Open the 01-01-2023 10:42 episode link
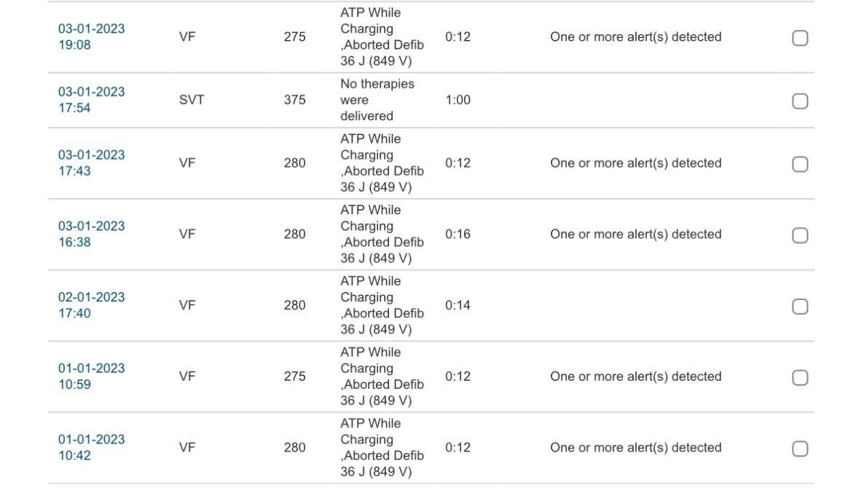This screenshot has height=504, width=856. click(x=91, y=447)
